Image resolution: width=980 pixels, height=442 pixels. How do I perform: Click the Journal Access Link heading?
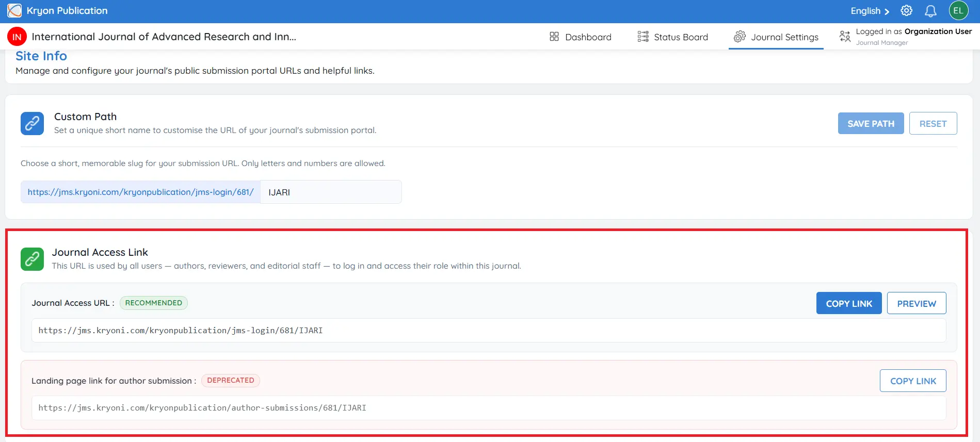(x=100, y=252)
